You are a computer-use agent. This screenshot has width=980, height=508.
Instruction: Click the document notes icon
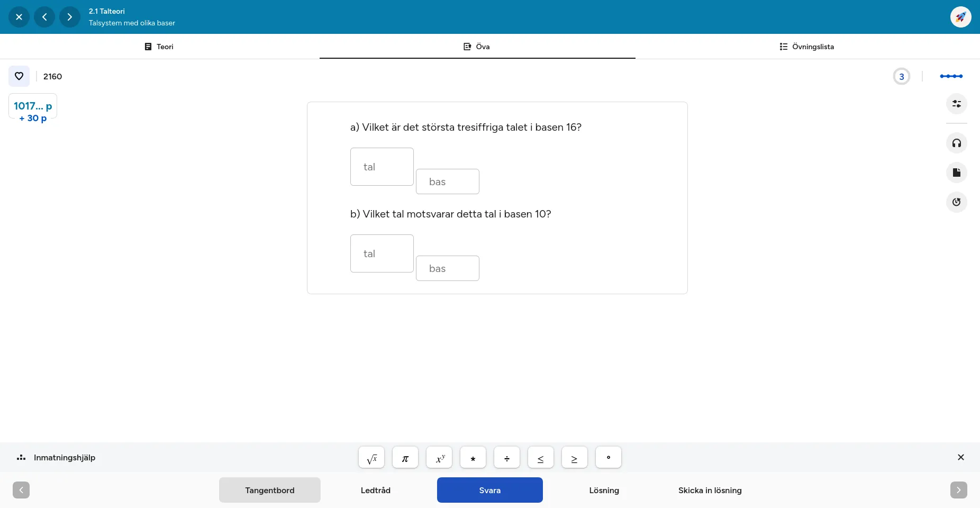pos(956,173)
